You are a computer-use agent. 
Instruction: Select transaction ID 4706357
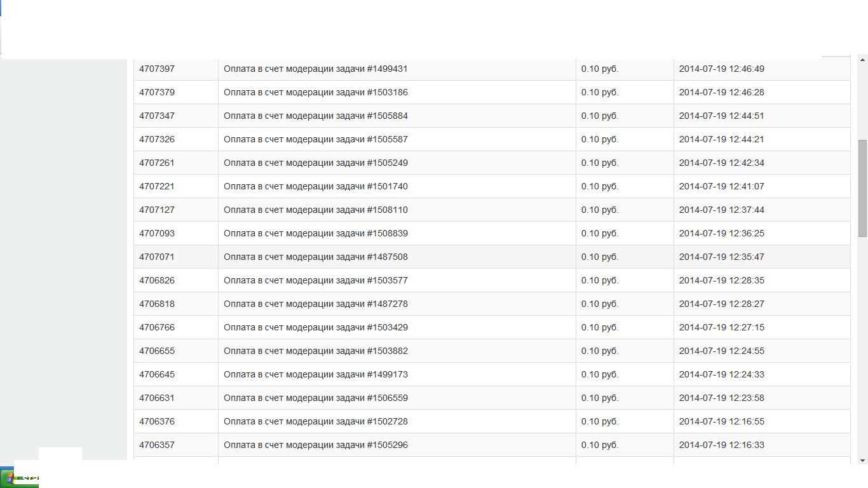[x=157, y=445]
